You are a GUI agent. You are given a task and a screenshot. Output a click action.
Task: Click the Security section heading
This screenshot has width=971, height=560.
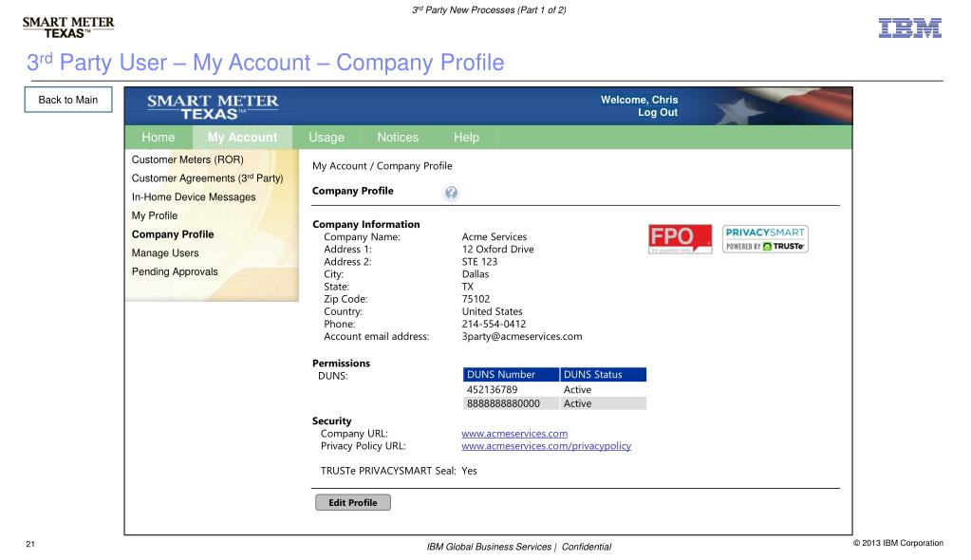[331, 420]
